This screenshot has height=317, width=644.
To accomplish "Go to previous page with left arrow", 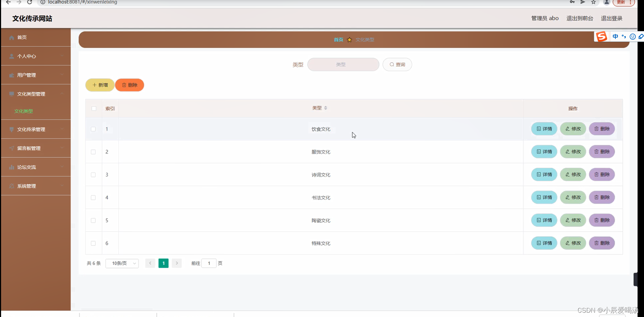I will tap(150, 263).
